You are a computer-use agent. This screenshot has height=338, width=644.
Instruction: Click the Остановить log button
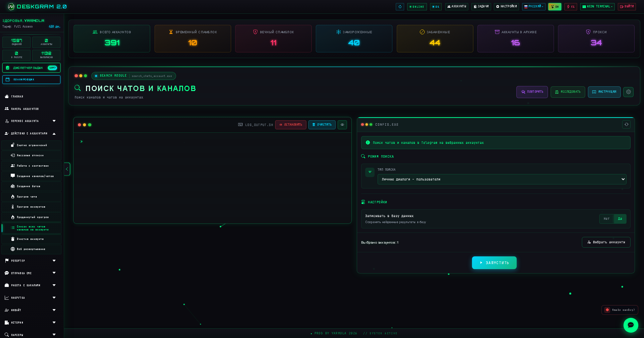click(x=291, y=125)
